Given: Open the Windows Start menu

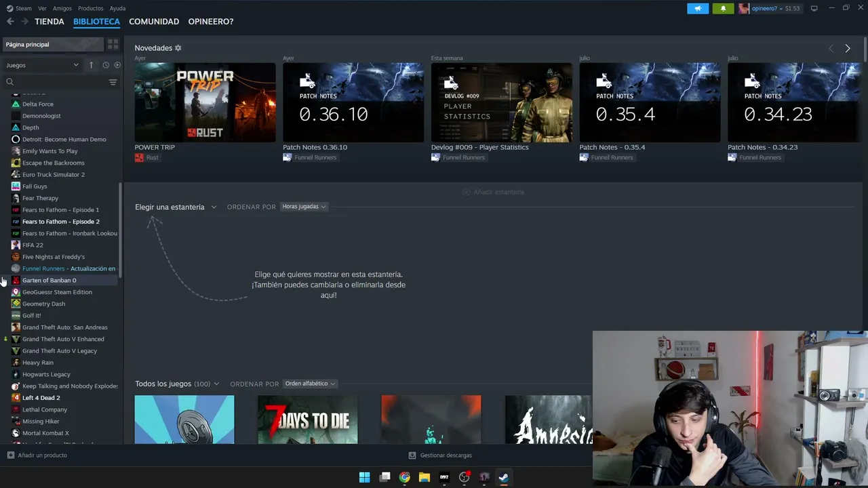Looking at the screenshot, I should (364, 477).
